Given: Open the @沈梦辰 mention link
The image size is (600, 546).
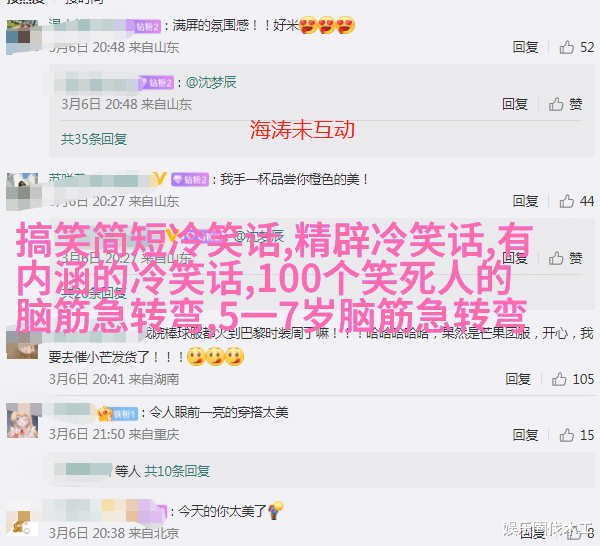Looking at the screenshot, I should [211, 82].
